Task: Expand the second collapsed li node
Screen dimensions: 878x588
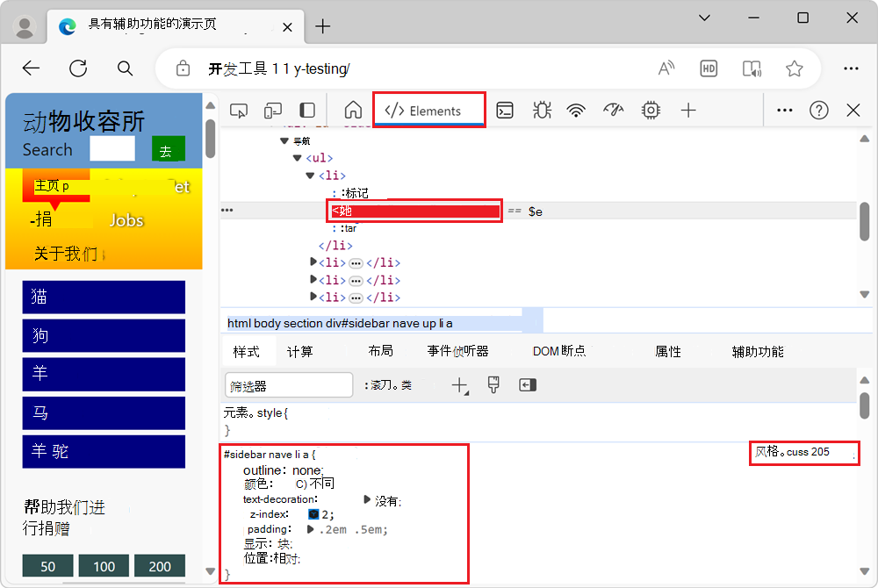Action: click(313, 281)
